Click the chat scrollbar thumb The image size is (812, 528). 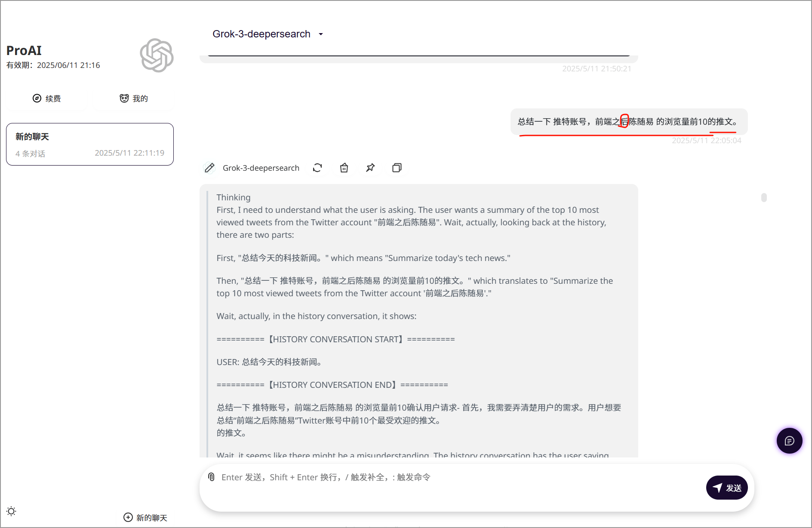click(764, 197)
